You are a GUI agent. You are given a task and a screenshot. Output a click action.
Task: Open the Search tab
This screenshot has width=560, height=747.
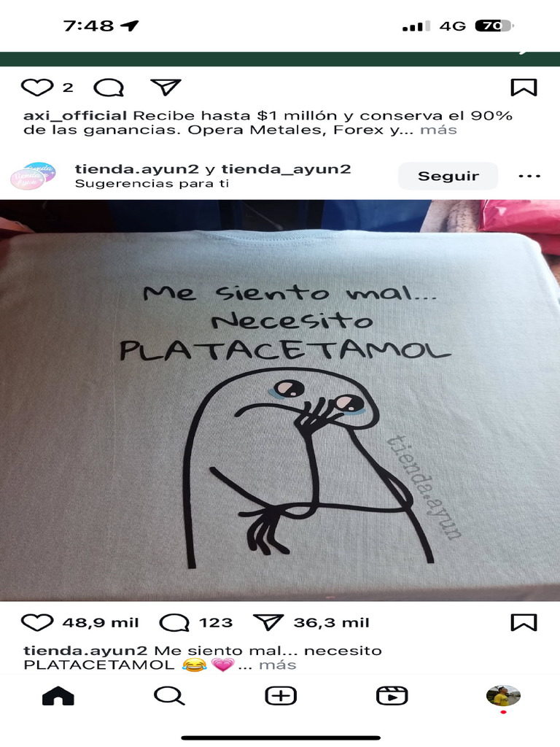click(x=169, y=696)
